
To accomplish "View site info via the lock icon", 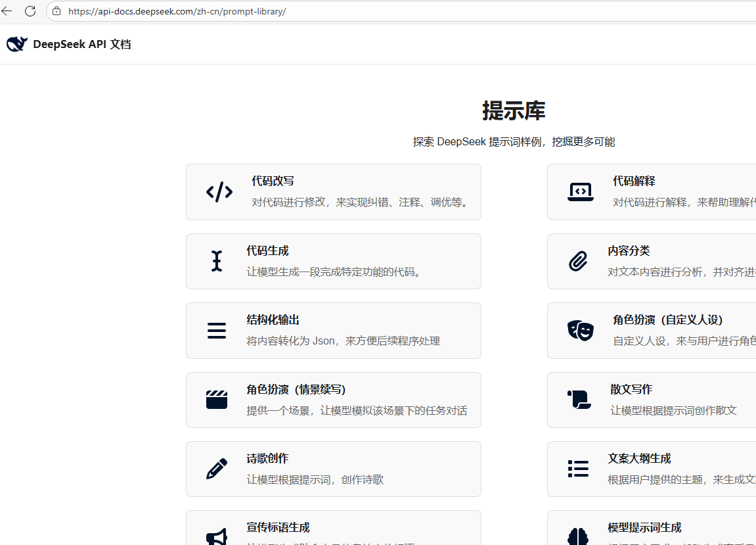I will coord(56,11).
